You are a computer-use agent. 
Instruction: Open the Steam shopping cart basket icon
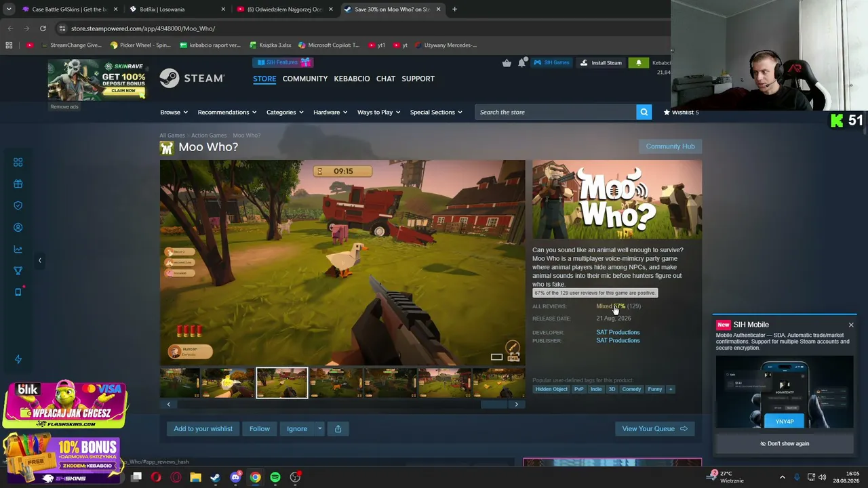point(507,62)
